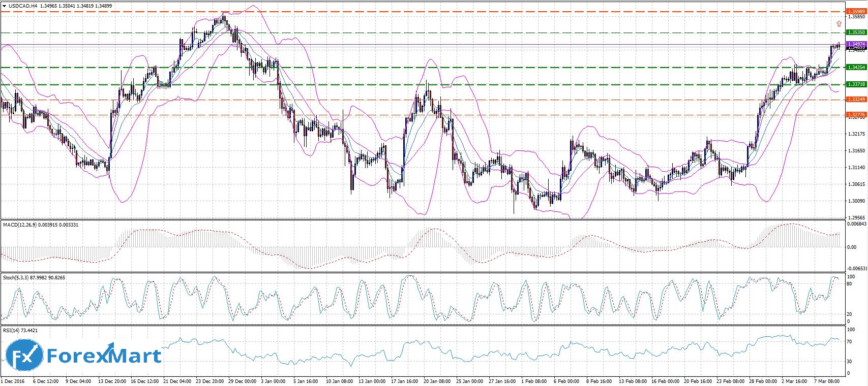Click the -0.006531 MACD scale value
The height and width of the screenshot is (386, 868).
click(856, 268)
